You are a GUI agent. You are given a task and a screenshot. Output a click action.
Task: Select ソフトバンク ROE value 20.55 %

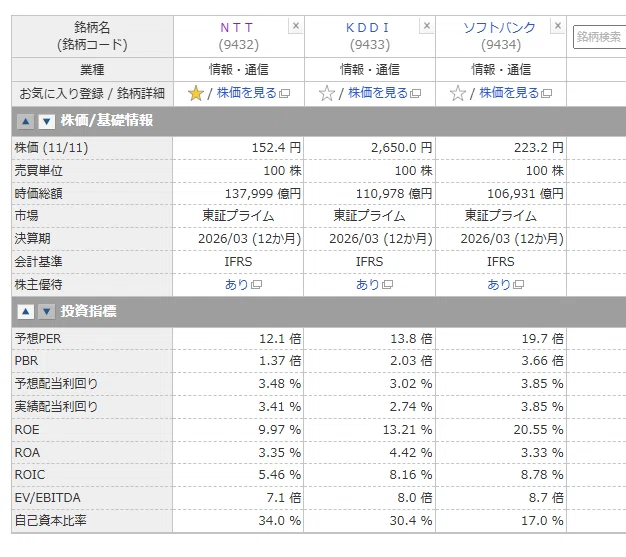click(539, 430)
